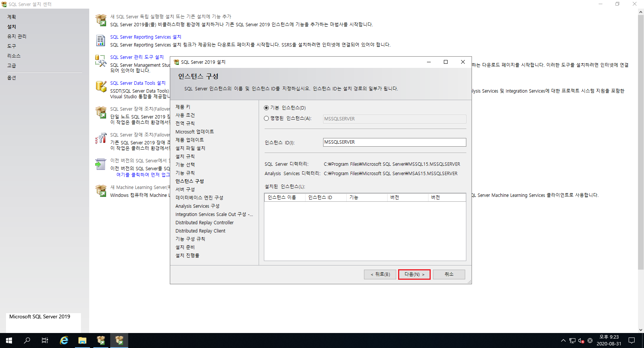Open the SQL Server 관리 도구 설치 link
The image size is (644, 348).
(137, 57)
